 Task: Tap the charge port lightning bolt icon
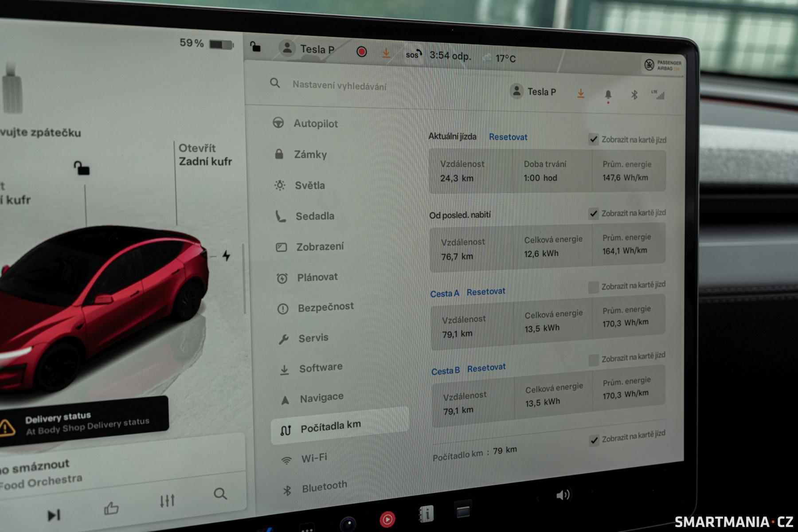coord(227,256)
